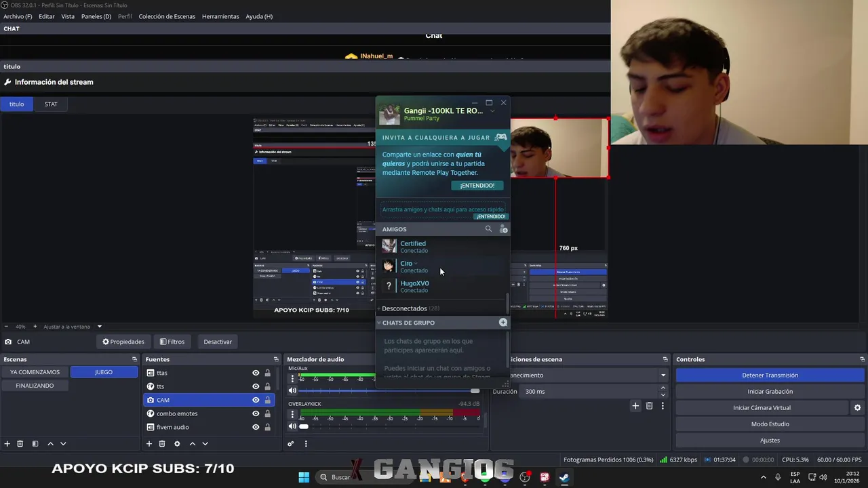Viewport: 868px width, 488px height.
Task: Open the Editar menu
Action: pyautogui.click(x=47, y=16)
